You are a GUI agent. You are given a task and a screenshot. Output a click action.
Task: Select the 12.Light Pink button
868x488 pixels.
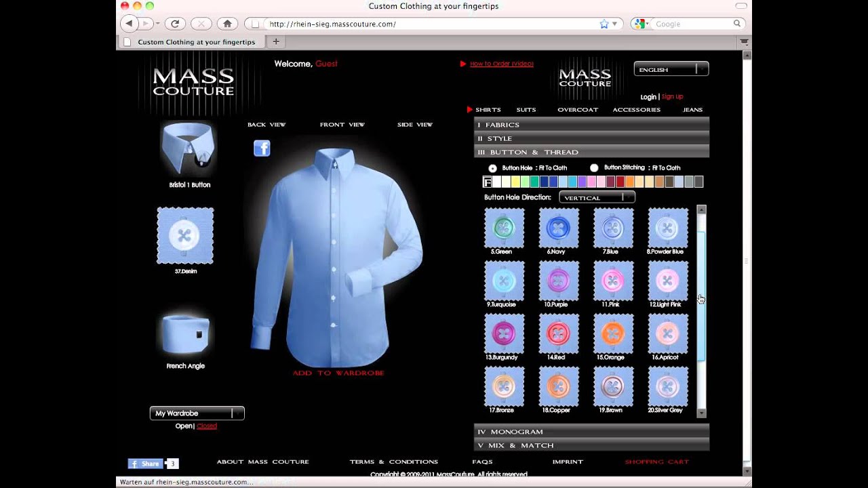point(668,281)
